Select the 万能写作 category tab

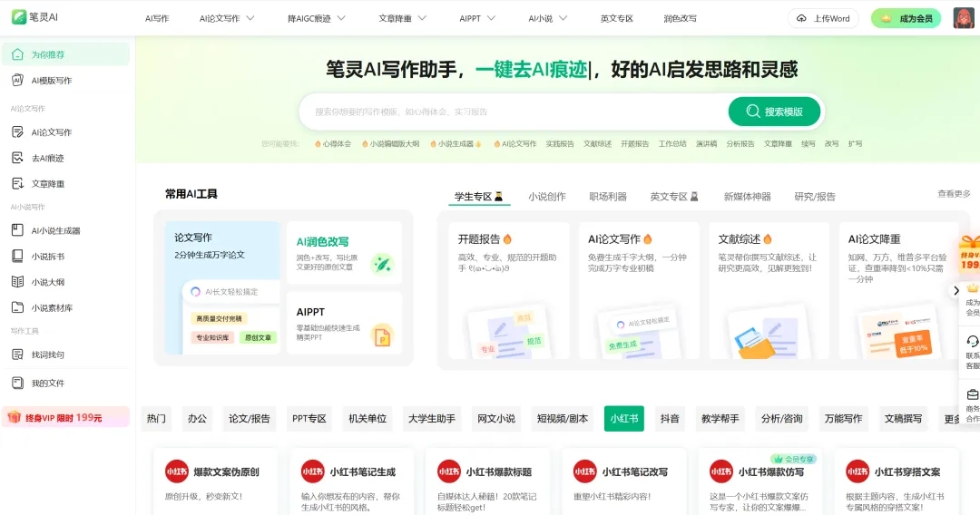click(x=843, y=418)
